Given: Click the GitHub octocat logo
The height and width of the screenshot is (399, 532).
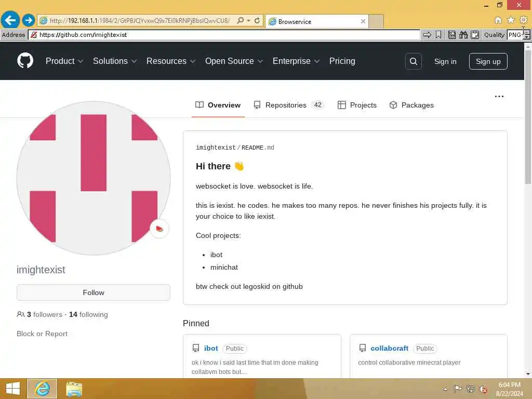Looking at the screenshot, I should [x=25, y=61].
